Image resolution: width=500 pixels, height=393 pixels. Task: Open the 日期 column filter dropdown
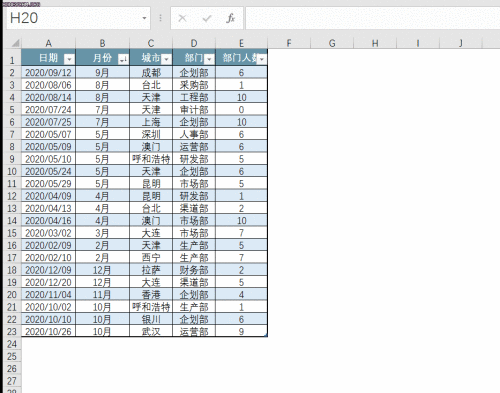pyautogui.click(x=69, y=59)
